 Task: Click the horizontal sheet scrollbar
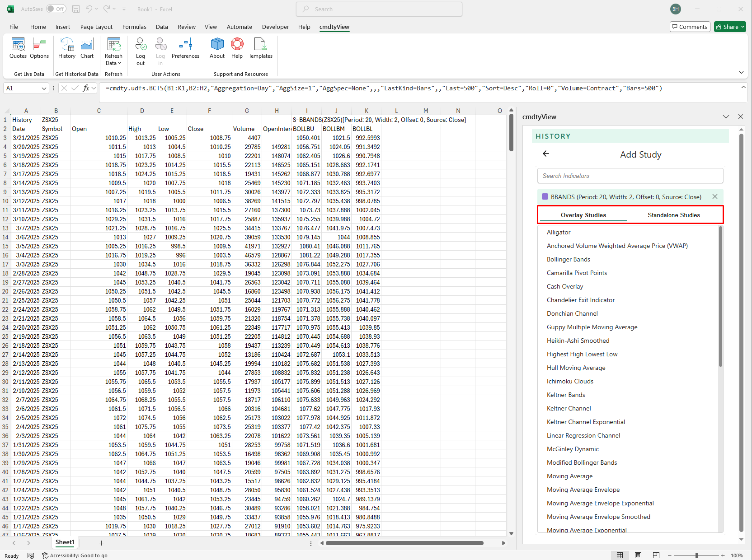click(404, 543)
